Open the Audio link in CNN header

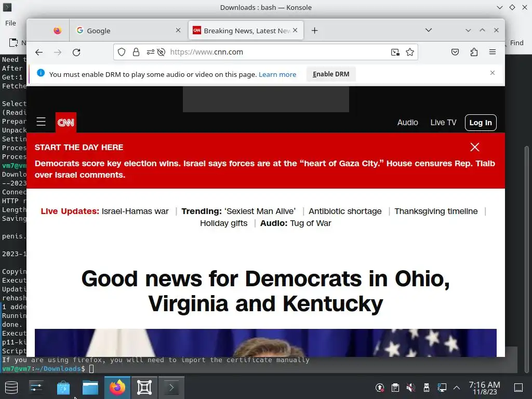407,123
